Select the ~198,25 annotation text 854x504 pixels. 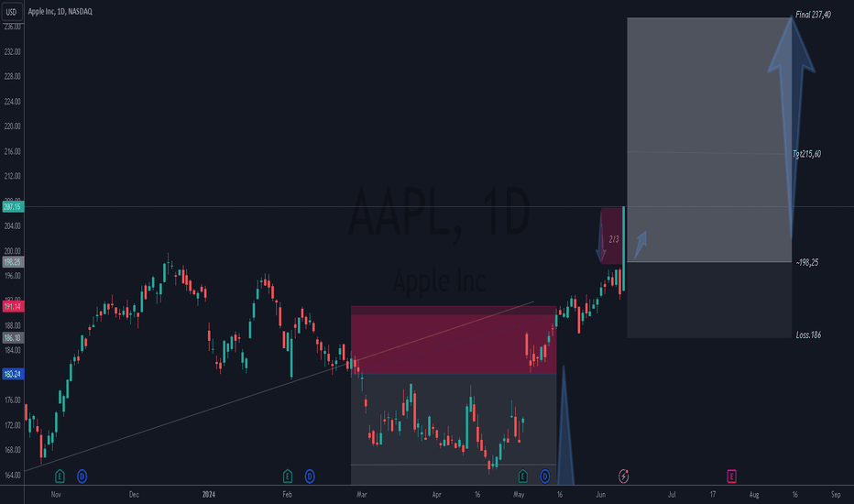click(x=807, y=263)
